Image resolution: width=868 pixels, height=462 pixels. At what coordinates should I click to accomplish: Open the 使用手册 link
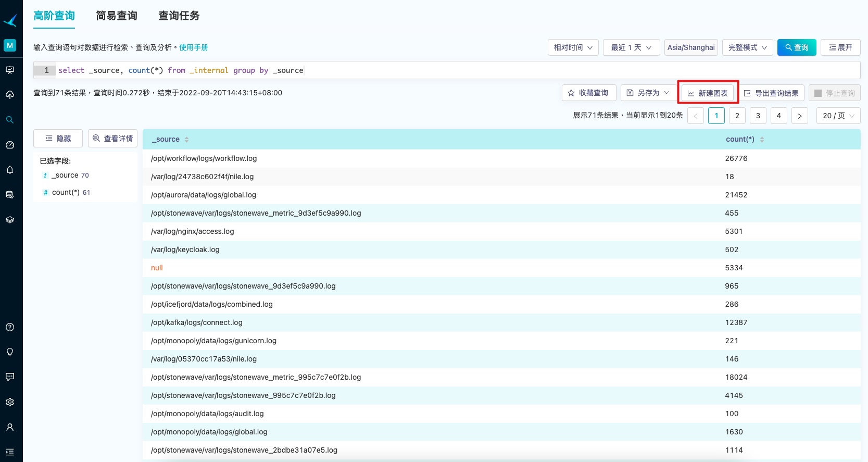[194, 47]
